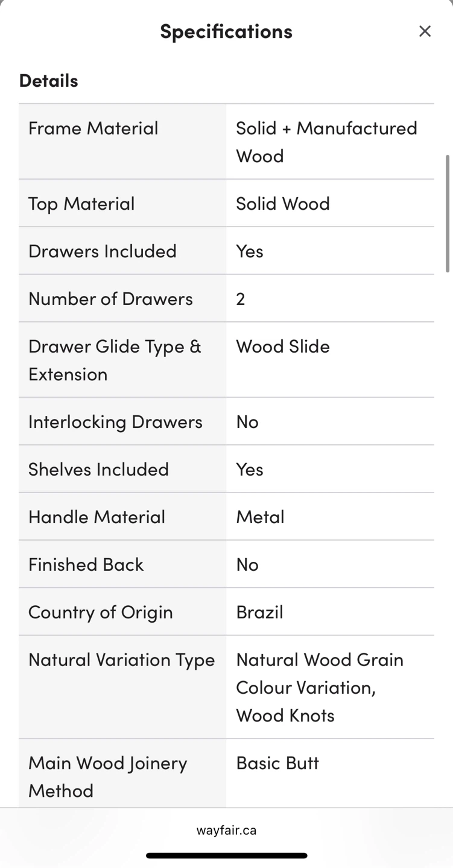Image resolution: width=453 pixels, height=868 pixels.
Task: Tap the Natural Variation Type label
Action: 121,659
